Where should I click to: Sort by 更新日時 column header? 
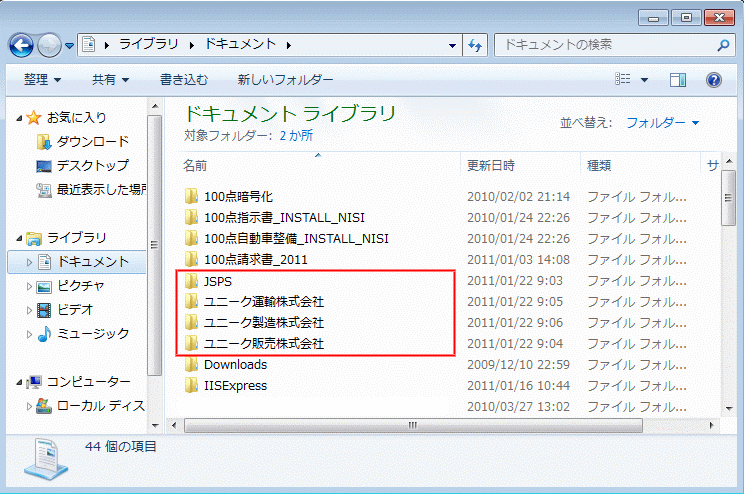pos(490,164)
